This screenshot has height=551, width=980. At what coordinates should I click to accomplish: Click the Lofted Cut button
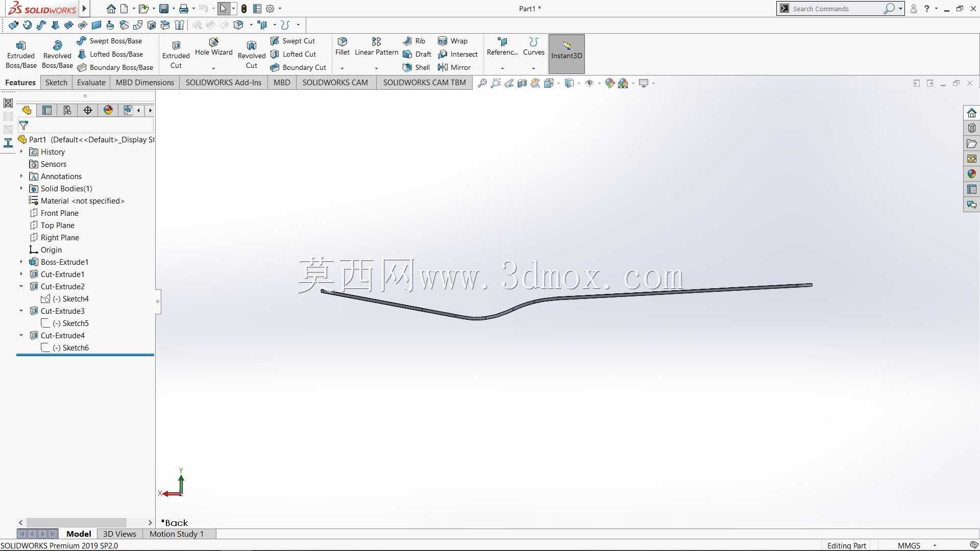click(293, 54)
